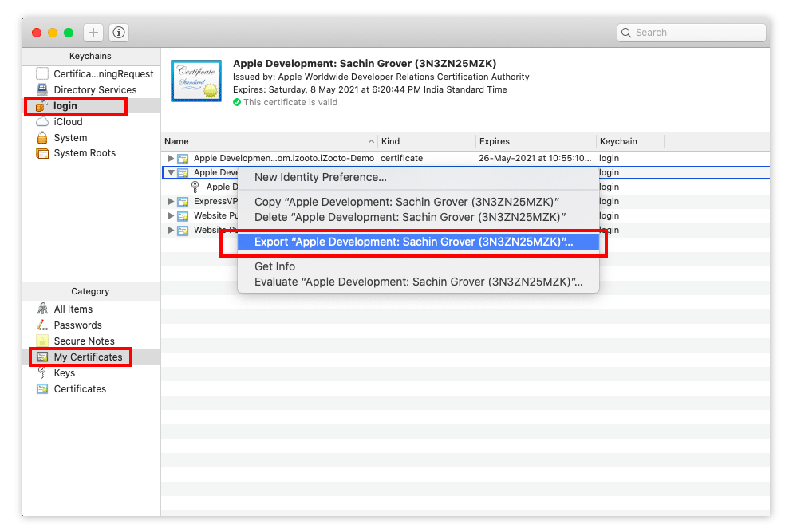Click the Directory Services icon
The image size is (789, 532).
tap(42, 89)
